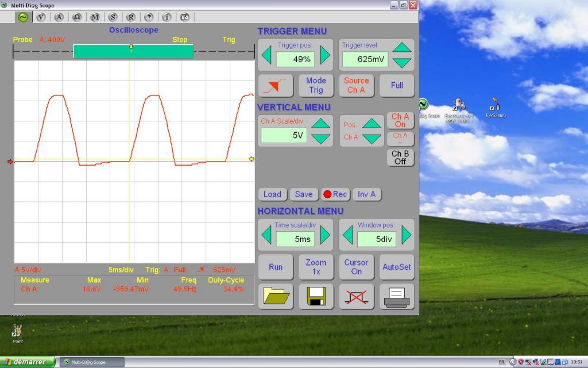The height and width of the screenshot is (368, 588).
Task: Increase Time scale/div with right arrow
Action: 325,235
